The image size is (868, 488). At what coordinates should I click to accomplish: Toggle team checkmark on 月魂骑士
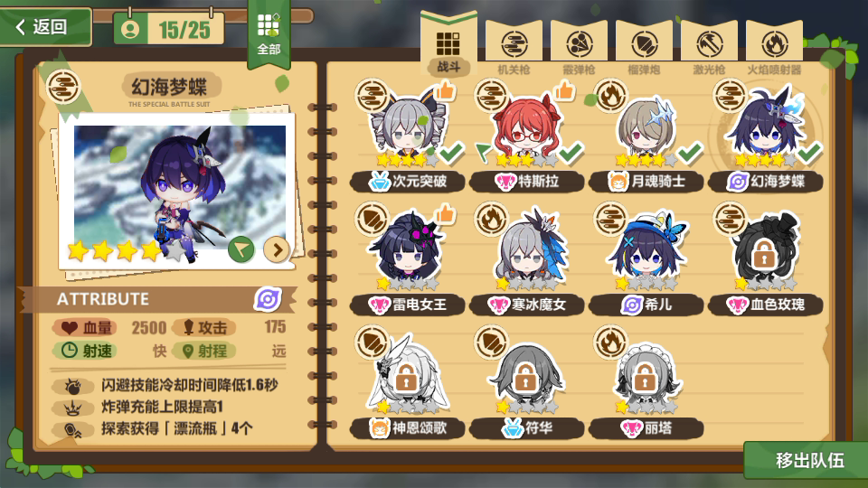[x=690, y=152]
